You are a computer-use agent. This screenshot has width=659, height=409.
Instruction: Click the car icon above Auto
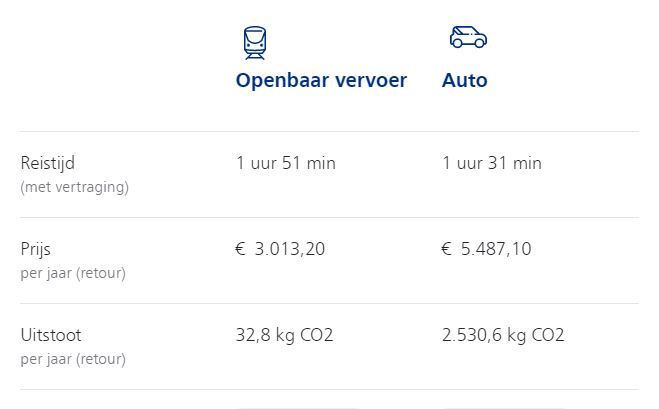(468, 37)
